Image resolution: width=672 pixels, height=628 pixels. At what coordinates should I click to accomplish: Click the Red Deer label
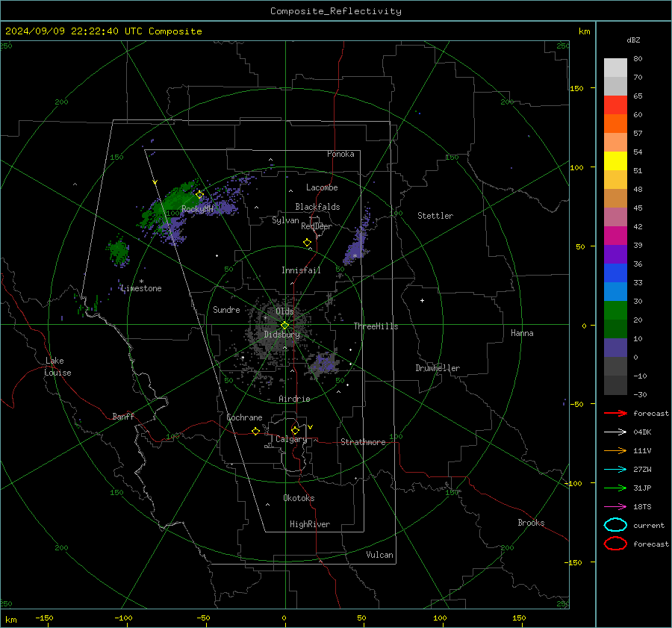(x=317, y=226)
